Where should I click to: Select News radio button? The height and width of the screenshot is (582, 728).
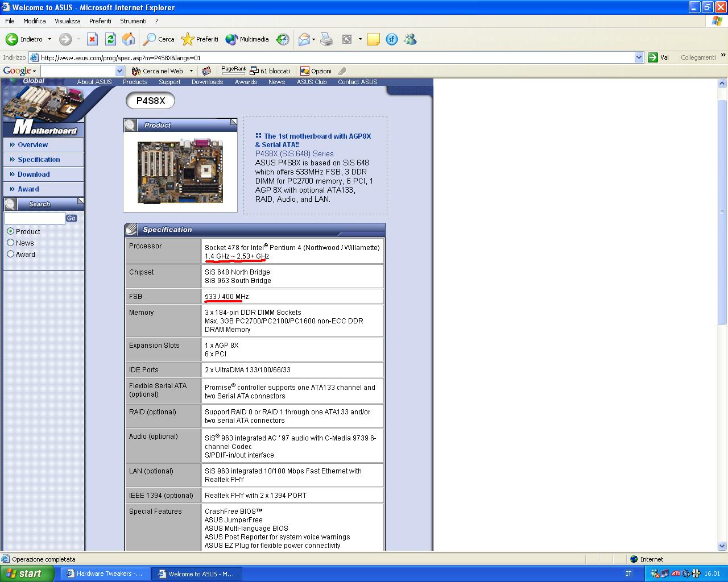pyautogui.click(x=10, y=243)
